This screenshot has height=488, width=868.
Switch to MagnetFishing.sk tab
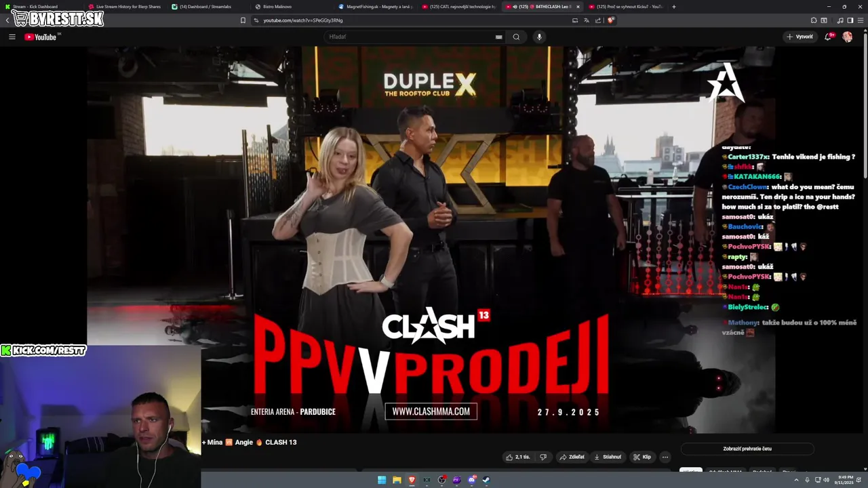[x=375, y=7]
